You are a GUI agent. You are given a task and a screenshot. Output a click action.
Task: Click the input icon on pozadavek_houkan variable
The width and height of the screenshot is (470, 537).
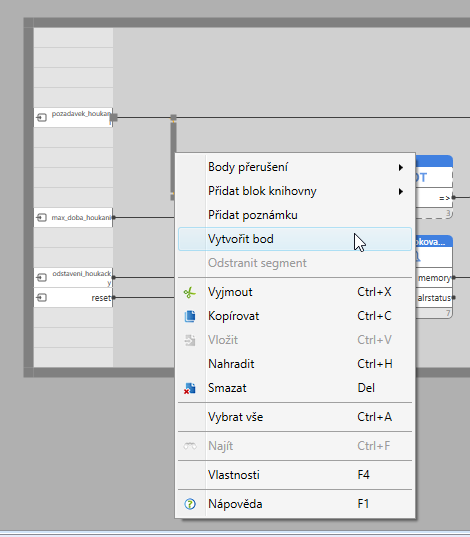pos(41,118)
